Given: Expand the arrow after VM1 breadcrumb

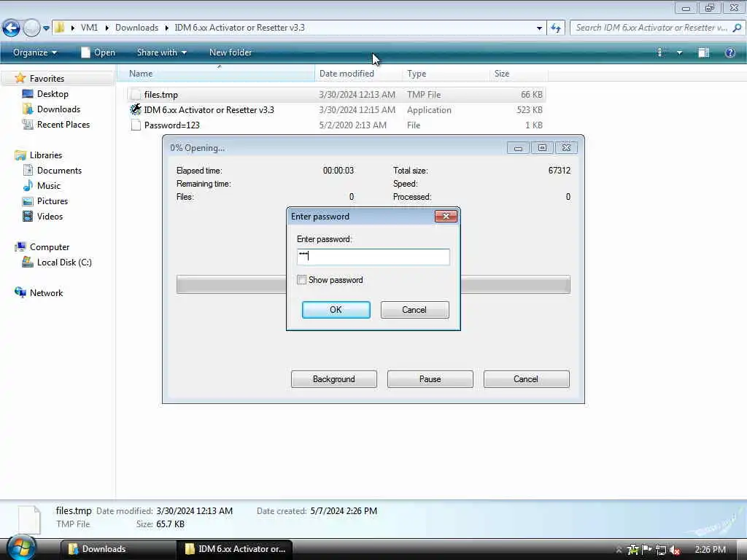Looking at the screenshot, I should pos(107,28).
